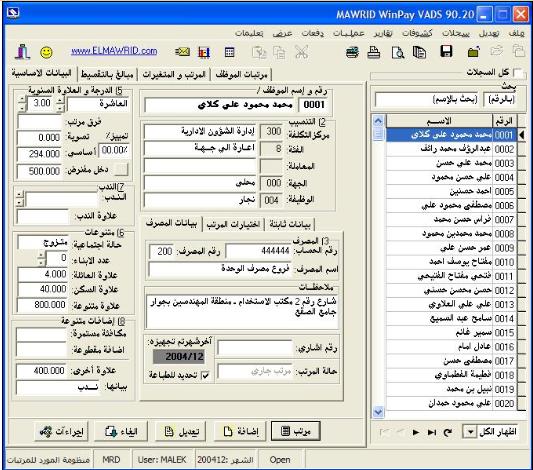Viewport: 533px width, 470px height.
Task: Click 3.00 value spinner arrows
Action: pyautogui.click(x=22, y=103)
